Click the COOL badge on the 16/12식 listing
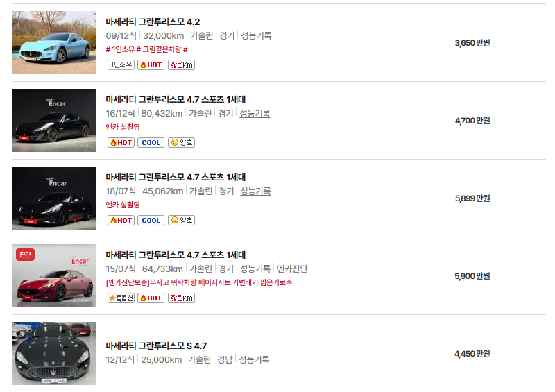Image resolution: width=555 pixels, height=392 pixels. pos(151,142)
